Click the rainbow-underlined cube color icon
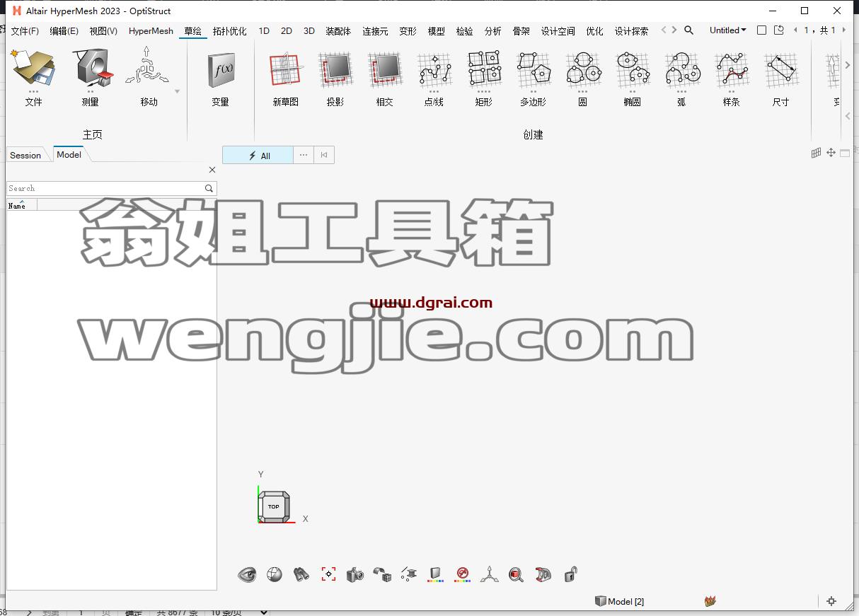 coord(436,574)
